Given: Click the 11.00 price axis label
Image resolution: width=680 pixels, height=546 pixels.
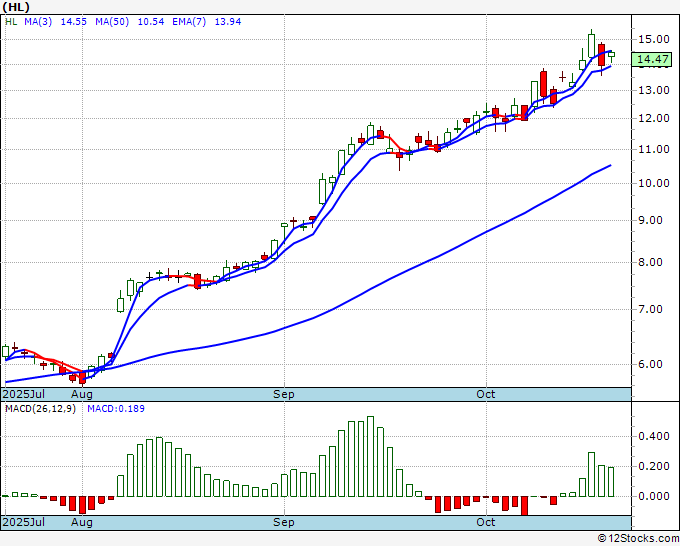Looking at the screenshot, I should 654,150.
